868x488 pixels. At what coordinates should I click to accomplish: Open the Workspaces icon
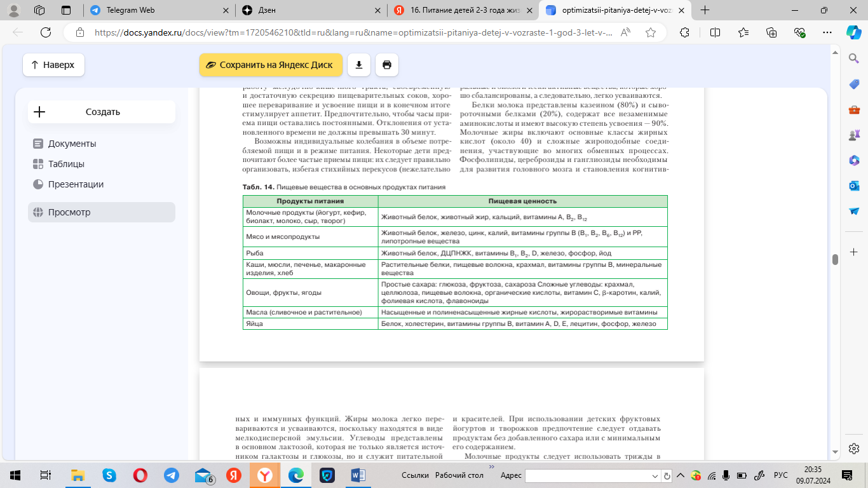(x=39, y=10)
